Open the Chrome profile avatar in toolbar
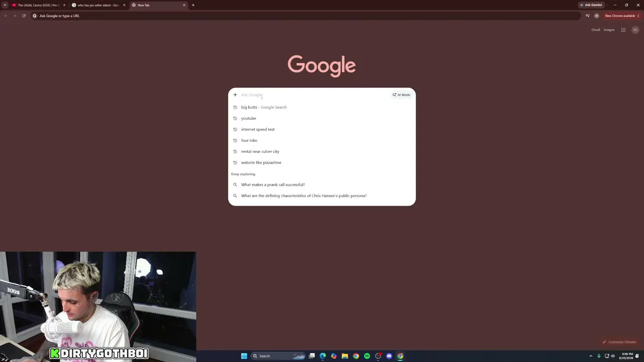 coord(597,16)
